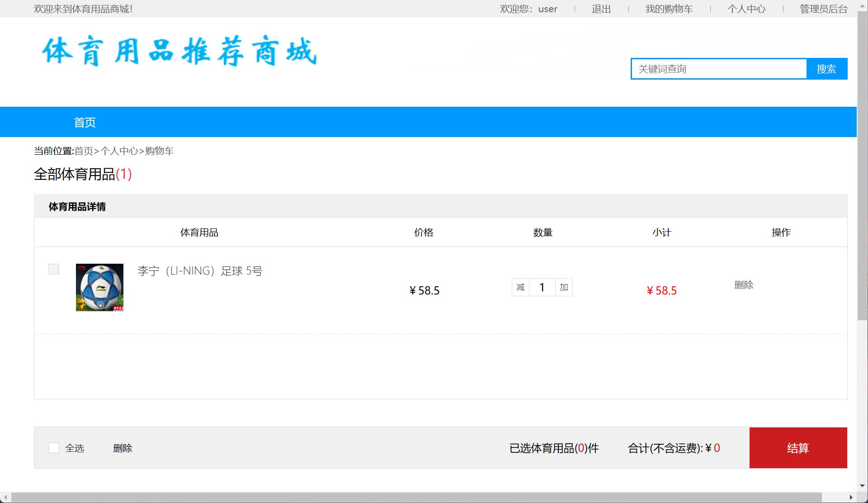Image resolution: width=868 pixels, height=503 pixels.
Task: Open 我的购物车 from the top bar
Action: (669, 9)
